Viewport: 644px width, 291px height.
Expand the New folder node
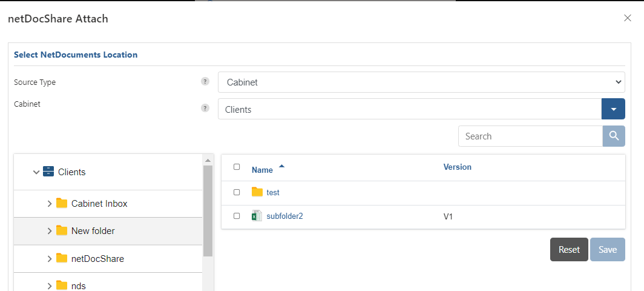49,231
